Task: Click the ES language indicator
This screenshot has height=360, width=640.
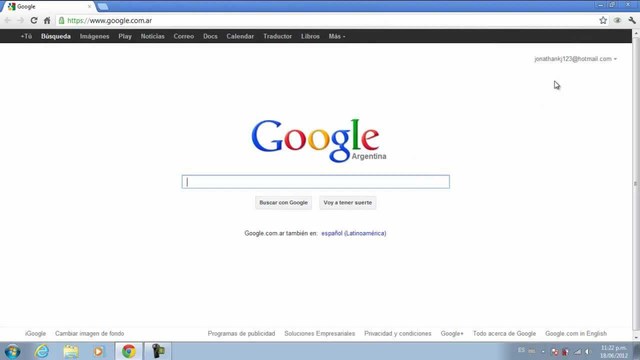Action: 521,350
